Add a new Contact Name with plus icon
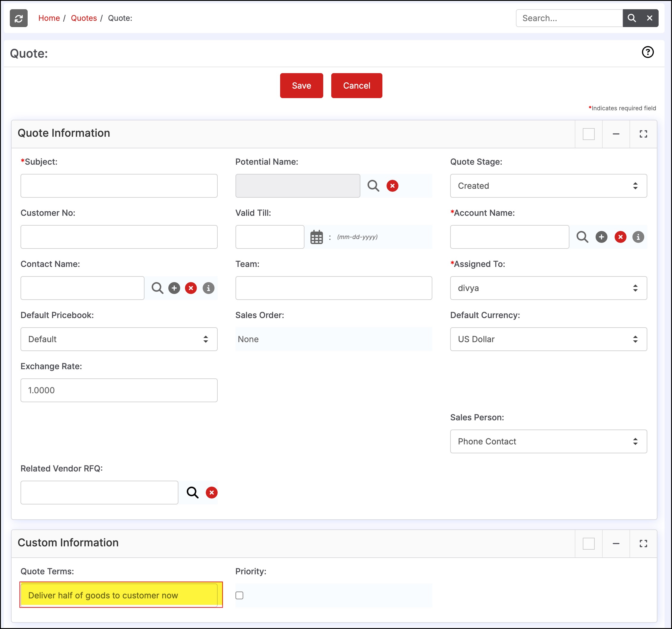Image resolution: width=672 pixels, height=629 pixels. pyautogui.click(x=174, y=288)
